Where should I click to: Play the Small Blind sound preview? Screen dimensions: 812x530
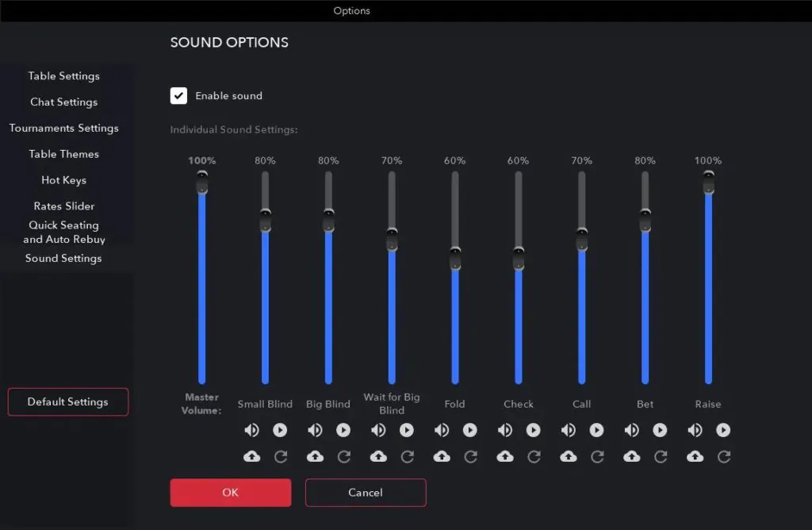click(280, 429)
